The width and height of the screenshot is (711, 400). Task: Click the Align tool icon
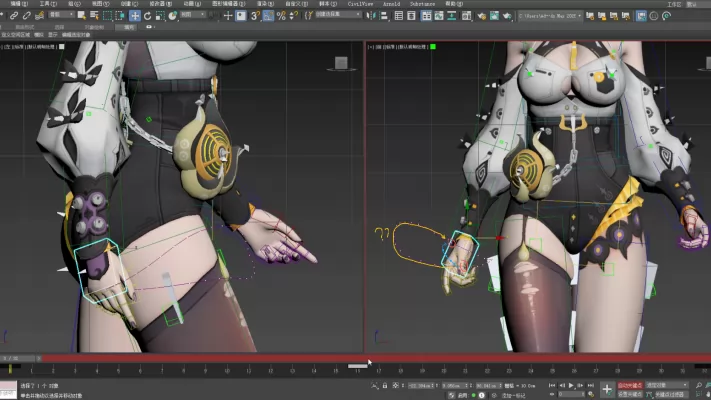[384, 16]
